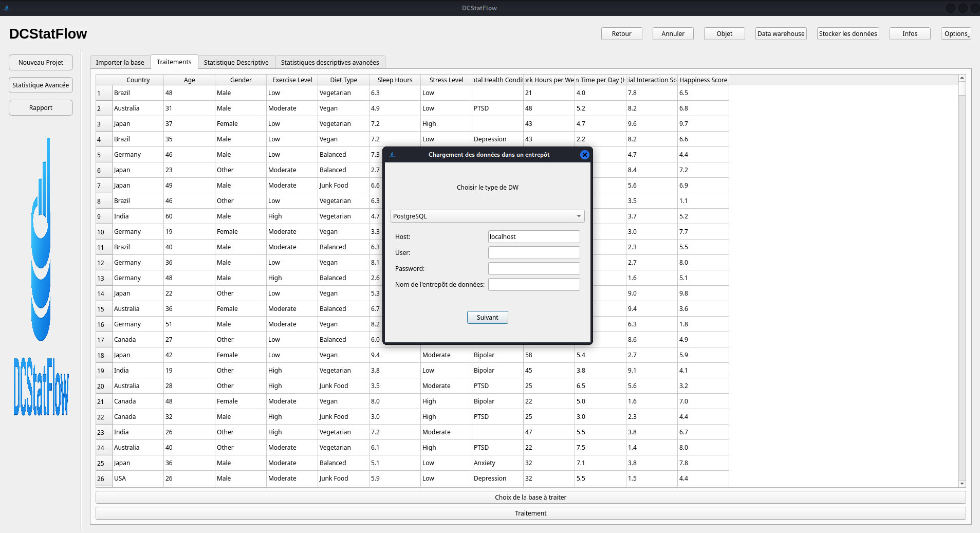Open the Importer la base tab
The width and height of the screenshot is (980, 533).
[120, 63]
